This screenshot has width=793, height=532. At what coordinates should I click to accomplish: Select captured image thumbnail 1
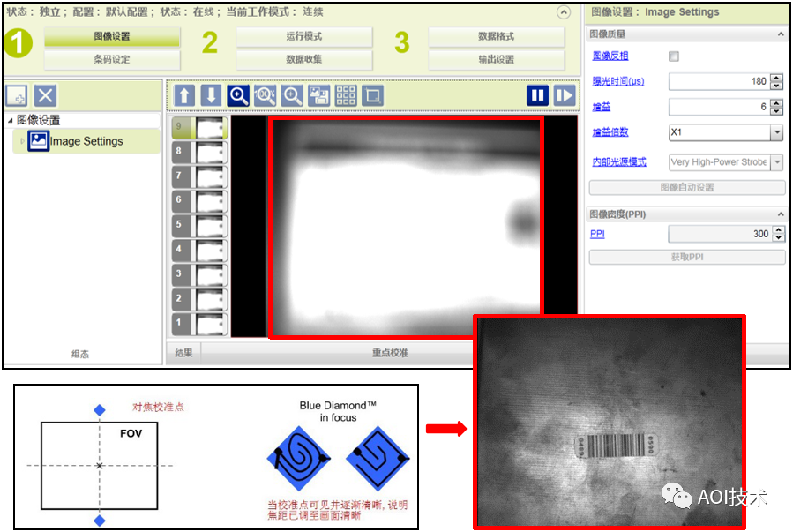tap(199, 324)
